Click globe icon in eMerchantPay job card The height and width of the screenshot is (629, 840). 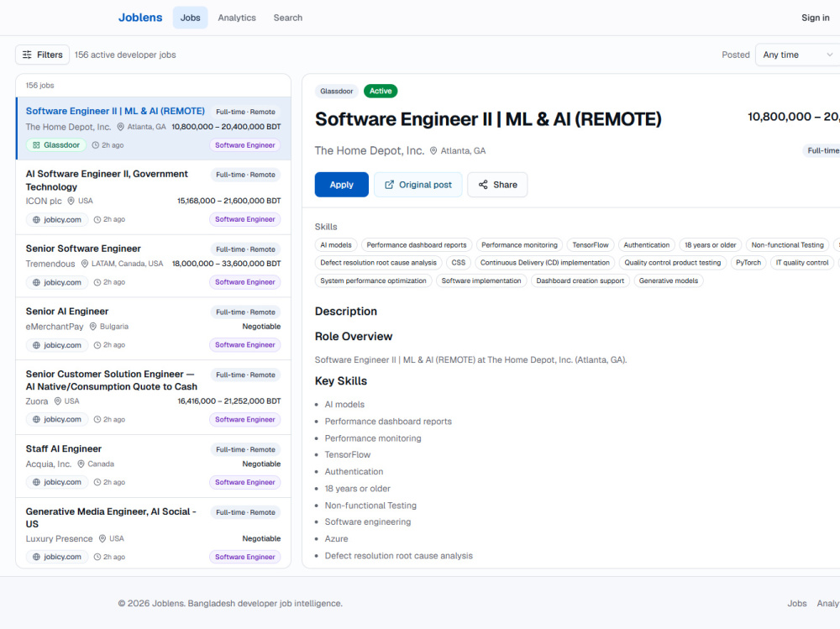(36, 345)
